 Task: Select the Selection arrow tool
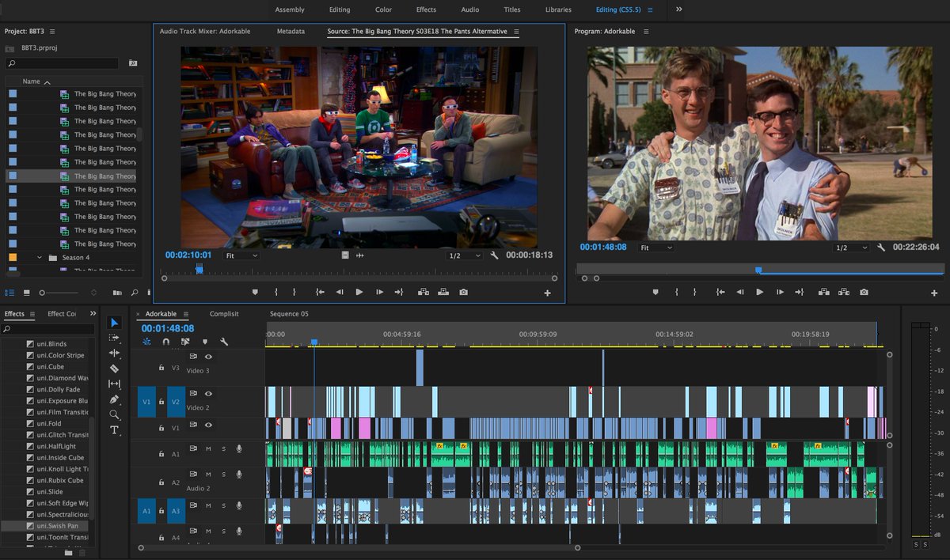point(114,322)
